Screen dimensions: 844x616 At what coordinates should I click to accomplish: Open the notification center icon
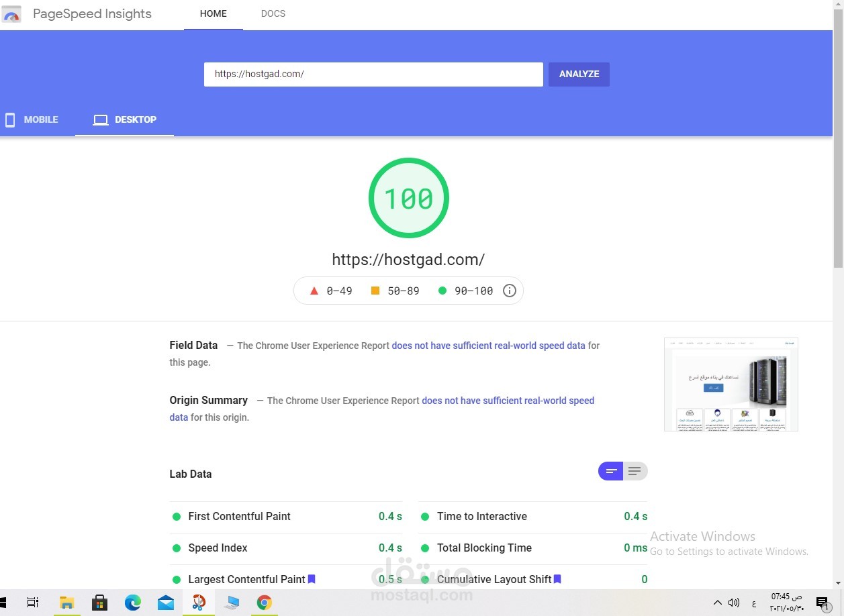pos(822,603)
